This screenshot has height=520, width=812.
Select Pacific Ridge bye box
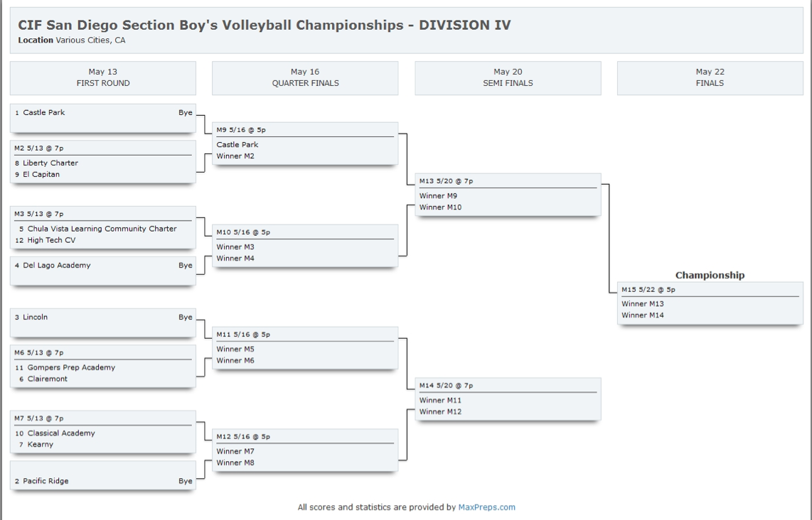pyautogui.click(x=103, y=475)
